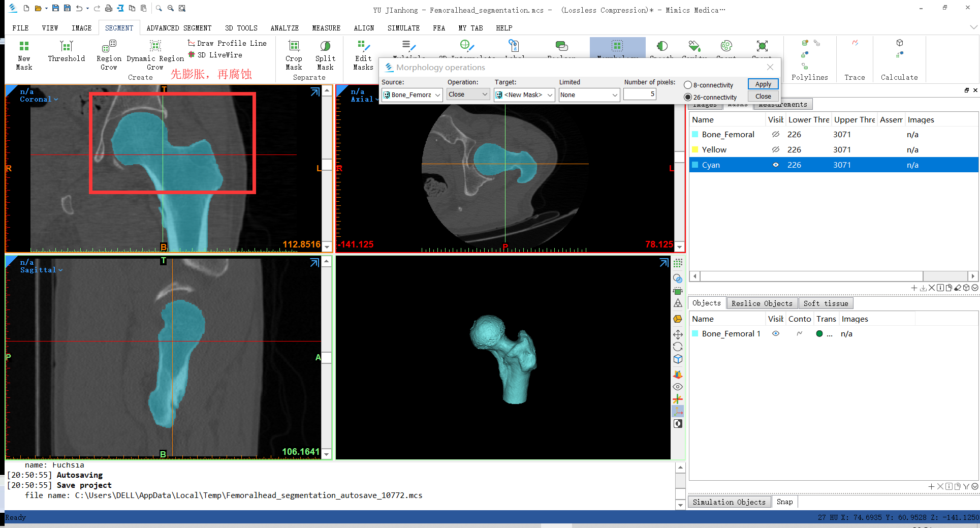Click the Trace polyline icon
Screen dimensions: 980x528
855,43
